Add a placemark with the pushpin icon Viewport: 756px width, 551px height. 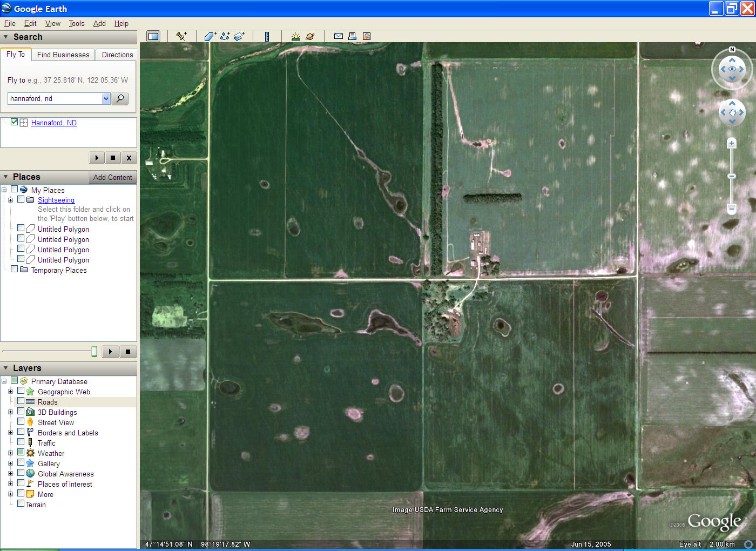click(181, 36)
